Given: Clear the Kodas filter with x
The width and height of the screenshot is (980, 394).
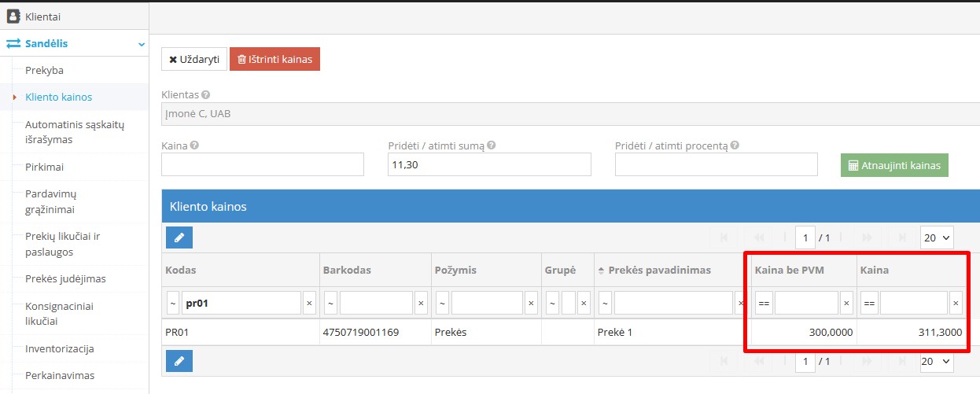Looking at the screenshot, I should (309, 303).
